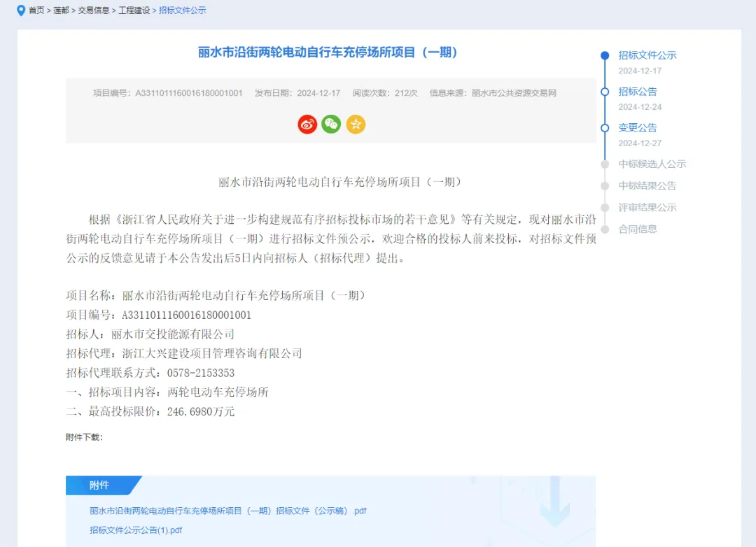Click 中标候选人公示 timeline step

652,164
